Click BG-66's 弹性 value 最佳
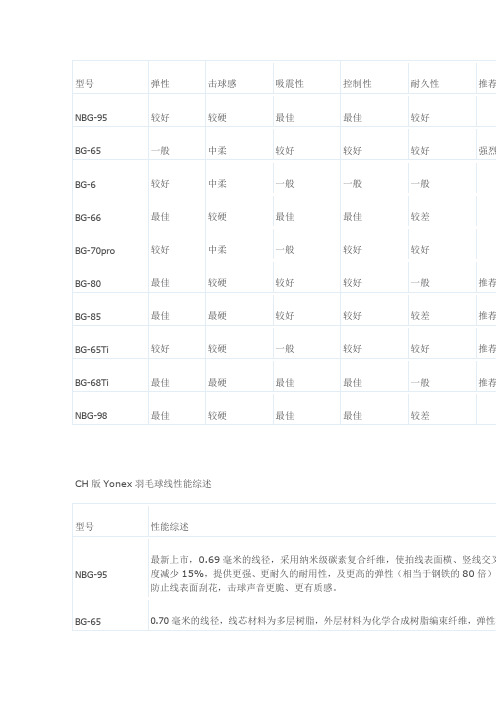 click(x=160, y=217)
